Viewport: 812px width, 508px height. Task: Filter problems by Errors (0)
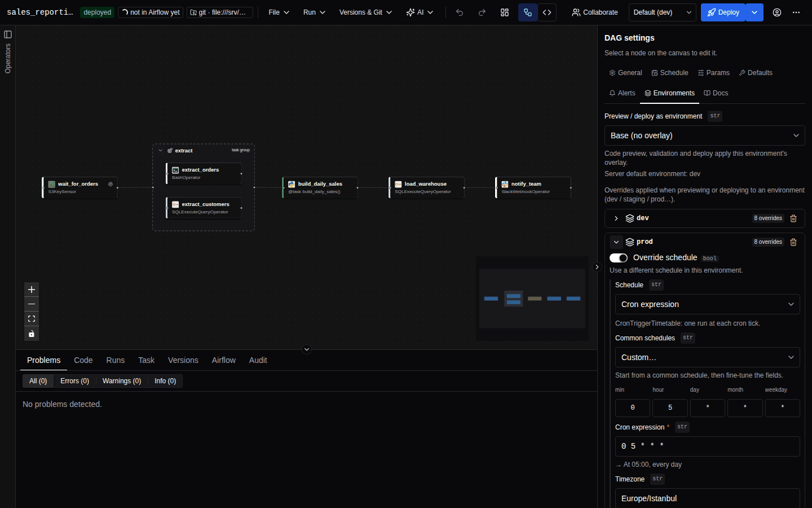point(75,381)
